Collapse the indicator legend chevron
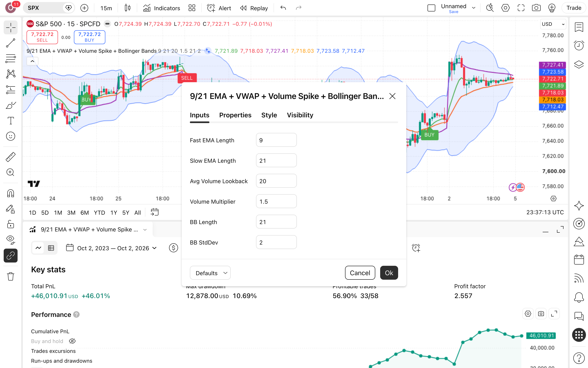Screen dimensions: 588x368 tap(32, 61)
